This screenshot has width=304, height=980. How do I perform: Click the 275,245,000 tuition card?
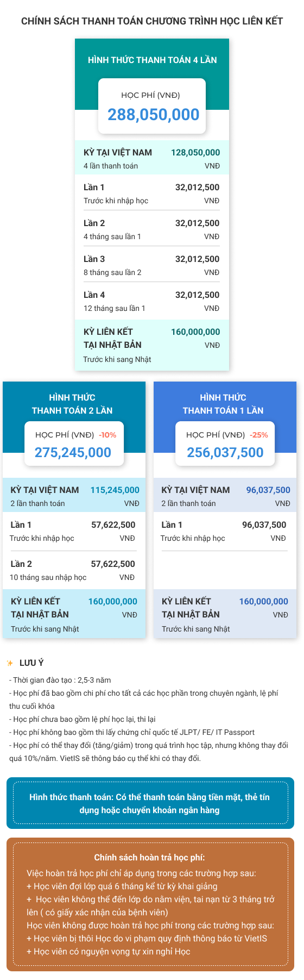point(74,444)
